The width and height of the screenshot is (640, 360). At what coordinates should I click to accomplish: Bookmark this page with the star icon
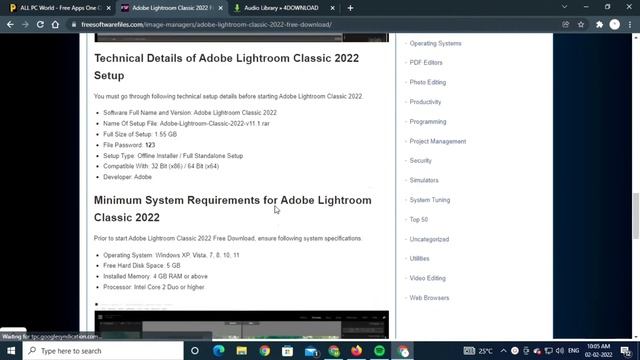pyautogui.click(x=581, y=24)
